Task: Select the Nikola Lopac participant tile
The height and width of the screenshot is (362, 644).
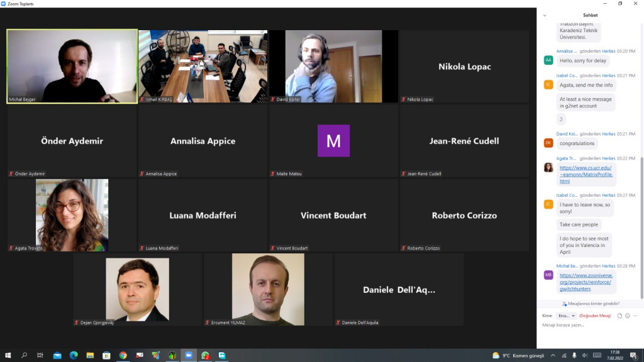Action: 465,66
